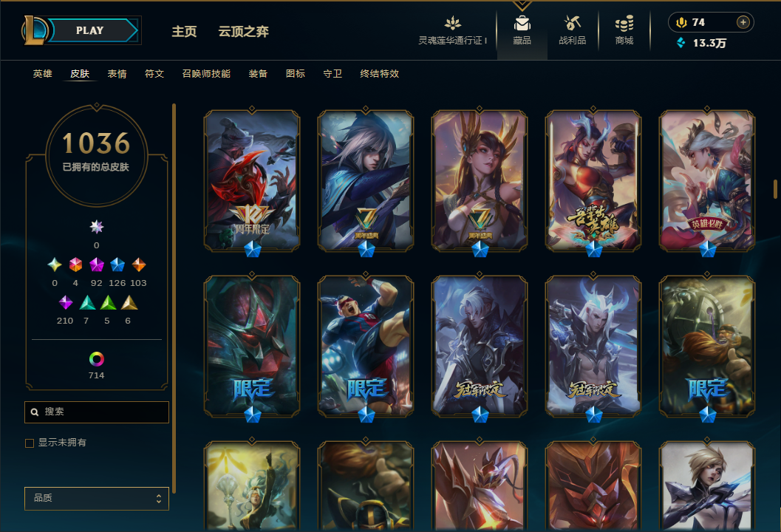Open the 战利品 loot icon
The image size is (781, 532).
click(573, 24)
